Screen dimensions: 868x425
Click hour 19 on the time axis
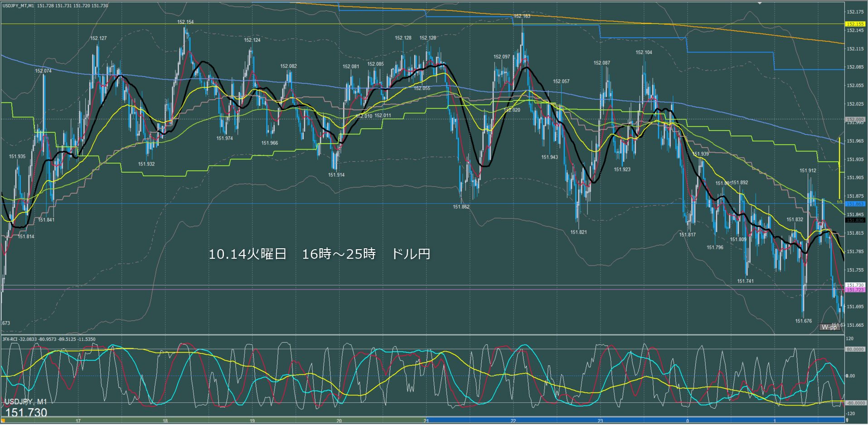[252, 421]
